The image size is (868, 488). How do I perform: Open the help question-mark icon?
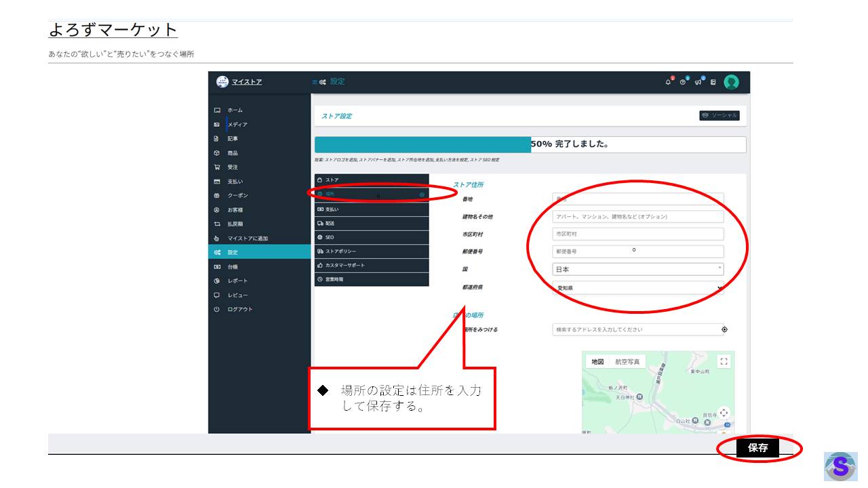pos(684,82)
